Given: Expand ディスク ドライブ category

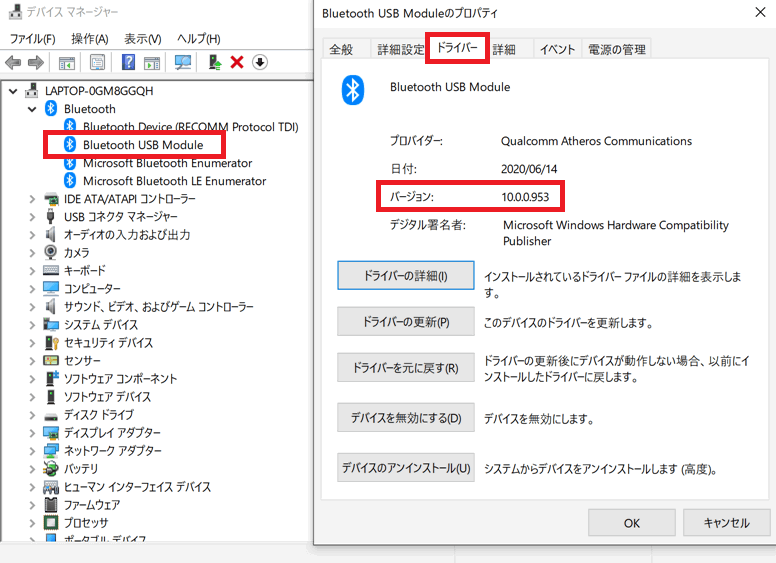Looking at the screenshot, I should tap(32, 416).
